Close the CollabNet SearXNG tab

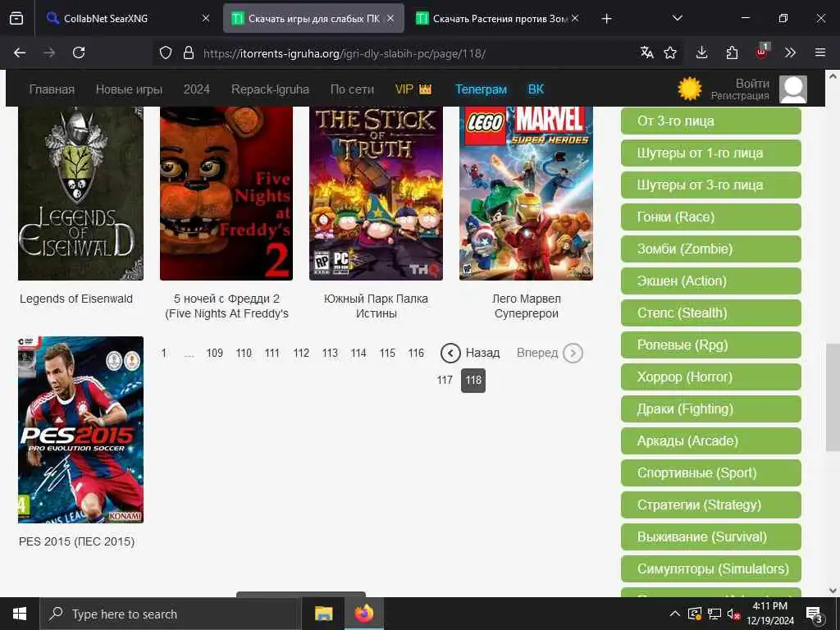coord(206,18)
